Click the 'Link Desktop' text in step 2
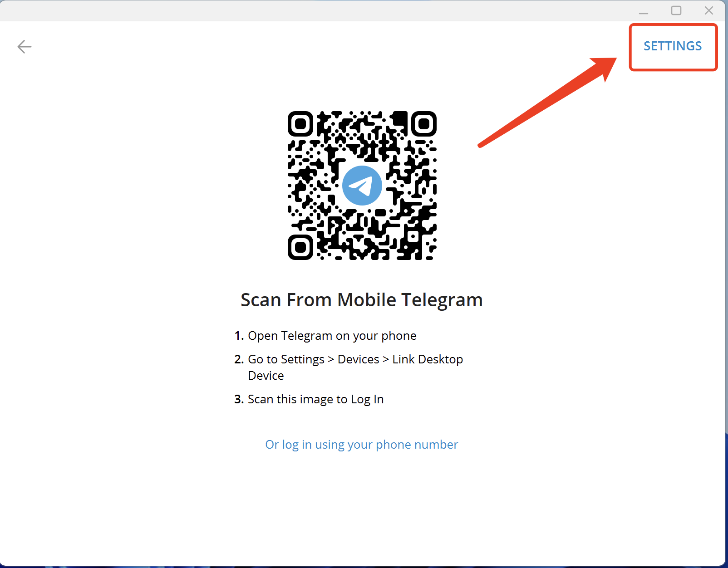This screenshot has width=728, height=568. (x=428, y=359)
